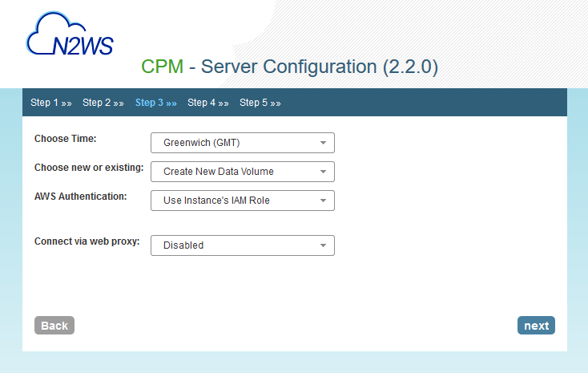
Task: Click the Connect via web proxy label
Action: [x=87, y=241]
